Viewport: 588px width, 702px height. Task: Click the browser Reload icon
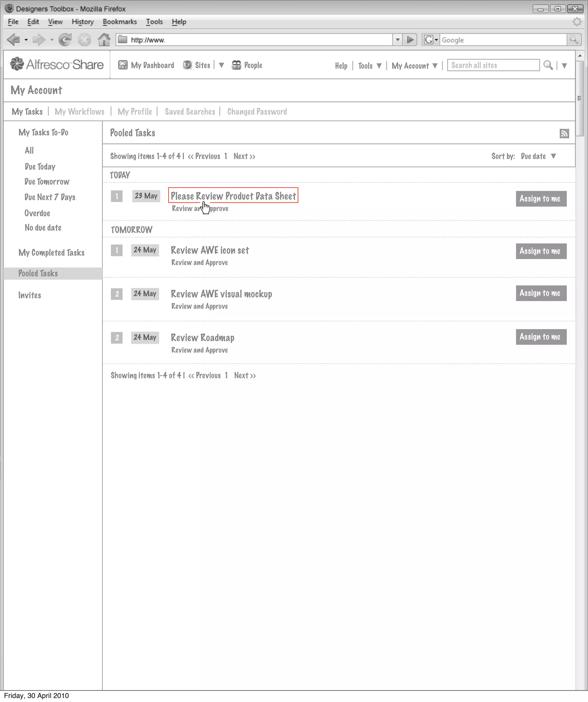tap(65, 40)
